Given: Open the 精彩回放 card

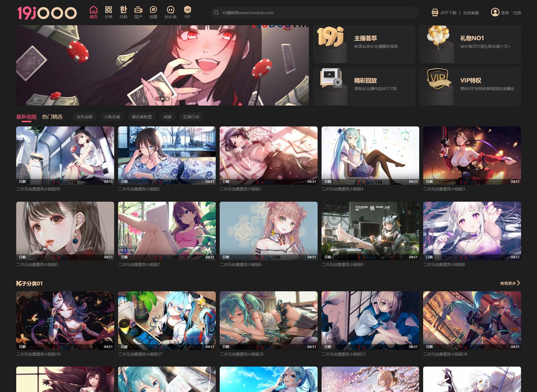Looking at the screenshot, I should pyautogui.click(x=364, y=86).
